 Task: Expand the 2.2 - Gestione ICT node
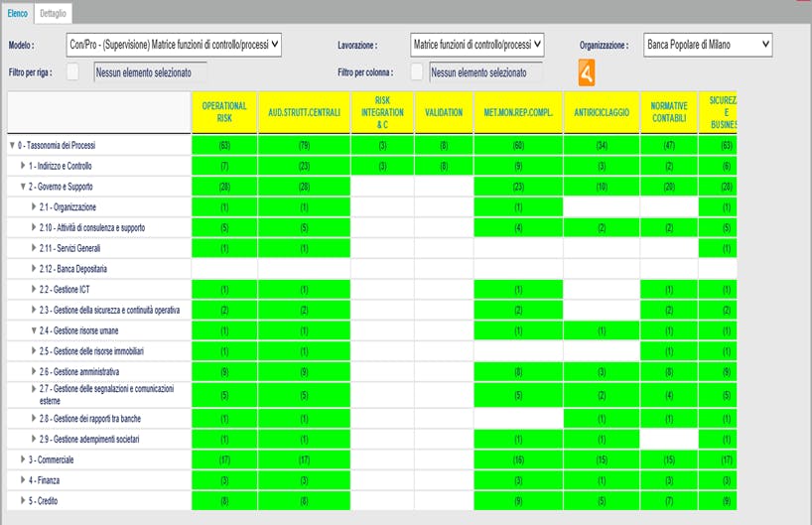coord(34,289)
